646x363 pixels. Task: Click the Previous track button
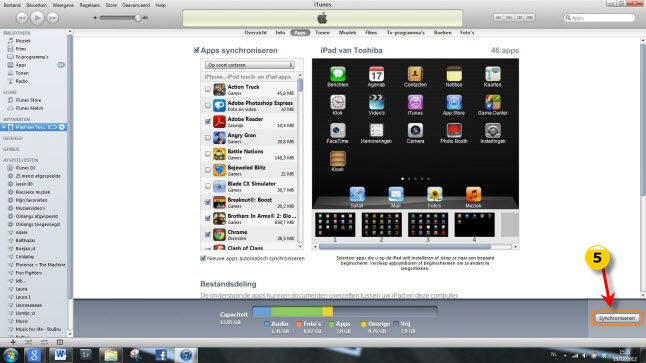[x=22, y=18]
